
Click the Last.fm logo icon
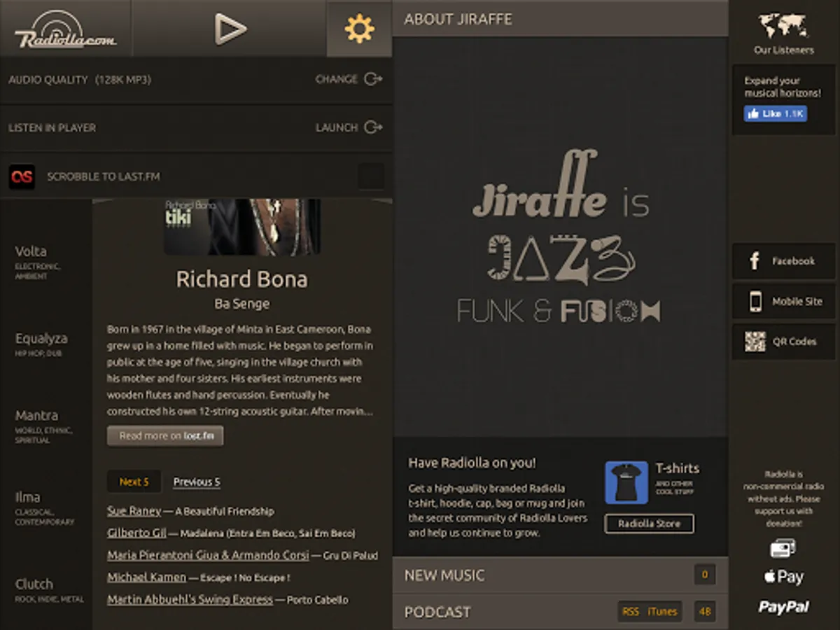[x=22, y=176]
